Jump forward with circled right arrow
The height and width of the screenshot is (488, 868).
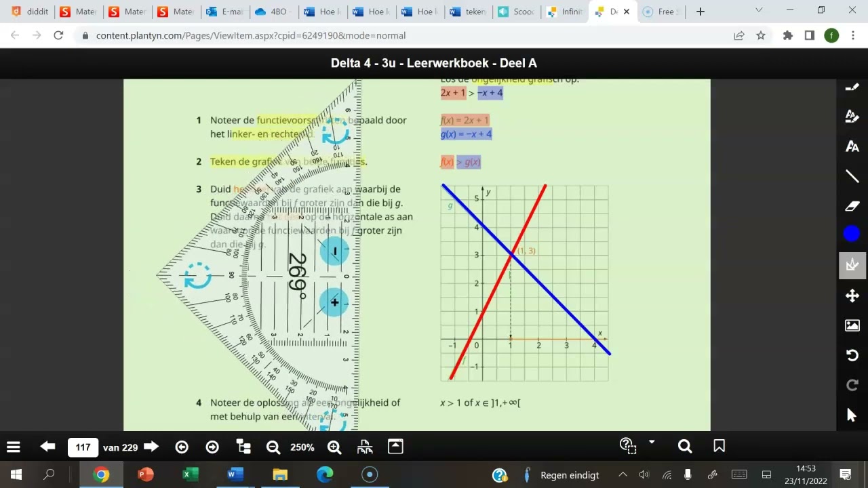pos(212,447)
